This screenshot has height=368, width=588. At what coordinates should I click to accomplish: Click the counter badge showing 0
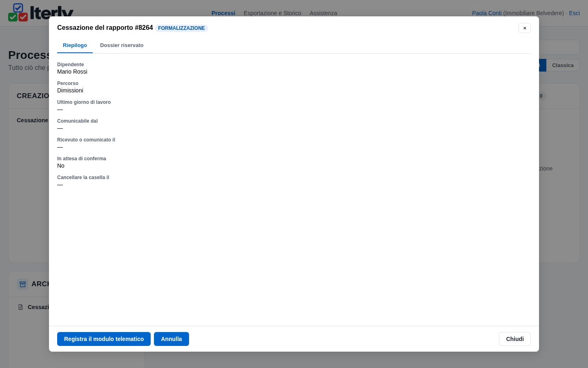(542, 96)
